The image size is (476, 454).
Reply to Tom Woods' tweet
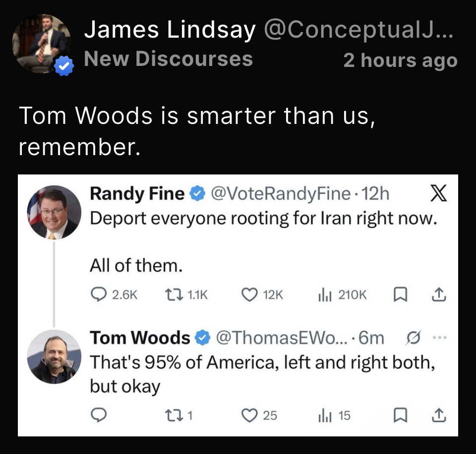point(98,415)
